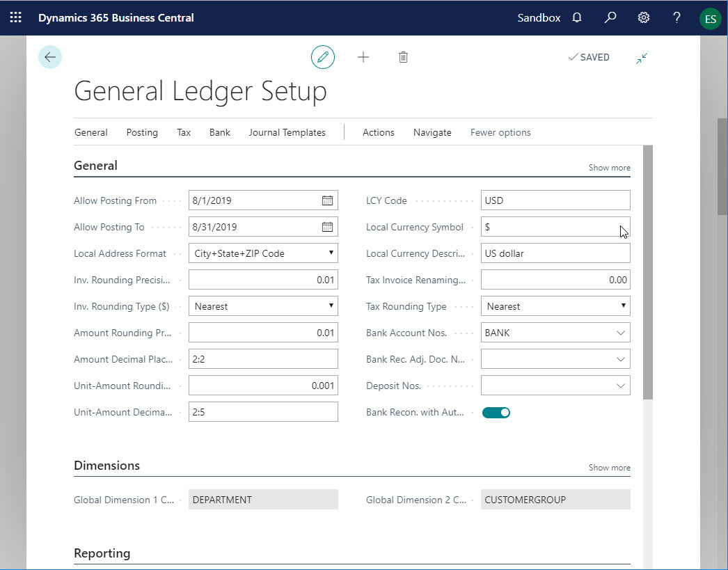
Task: Click the trash delete icon
Action: 403,57
